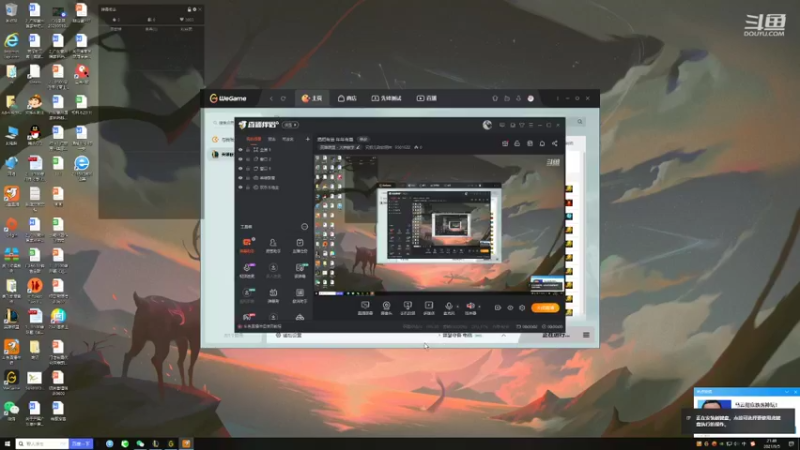Add a screen capture source from bottom bar
Screen dimensions: 800x450
click(x=365, y=308)
